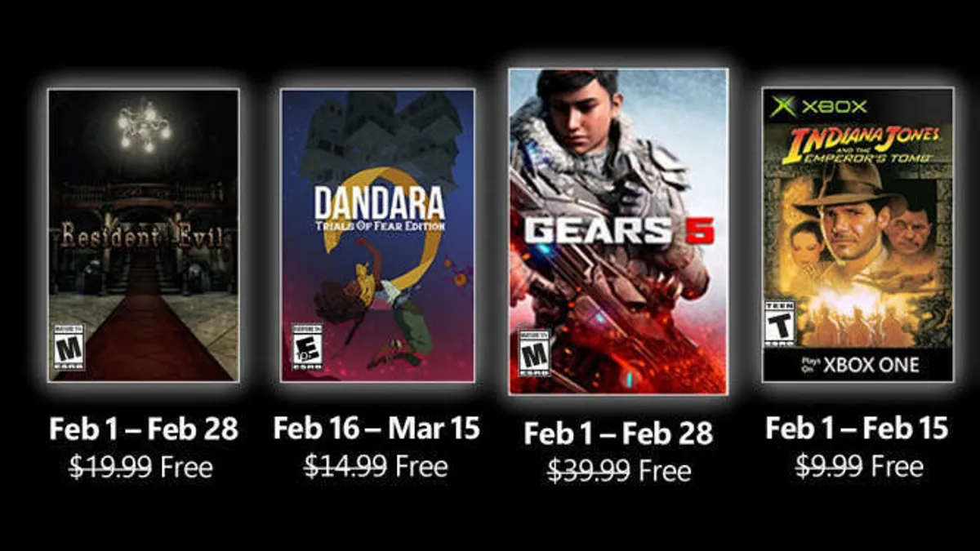Image resolution: width=980 pixels, height=551 pixels.
Task: Click Free label beside $14.99
Action: pos(421,466)
